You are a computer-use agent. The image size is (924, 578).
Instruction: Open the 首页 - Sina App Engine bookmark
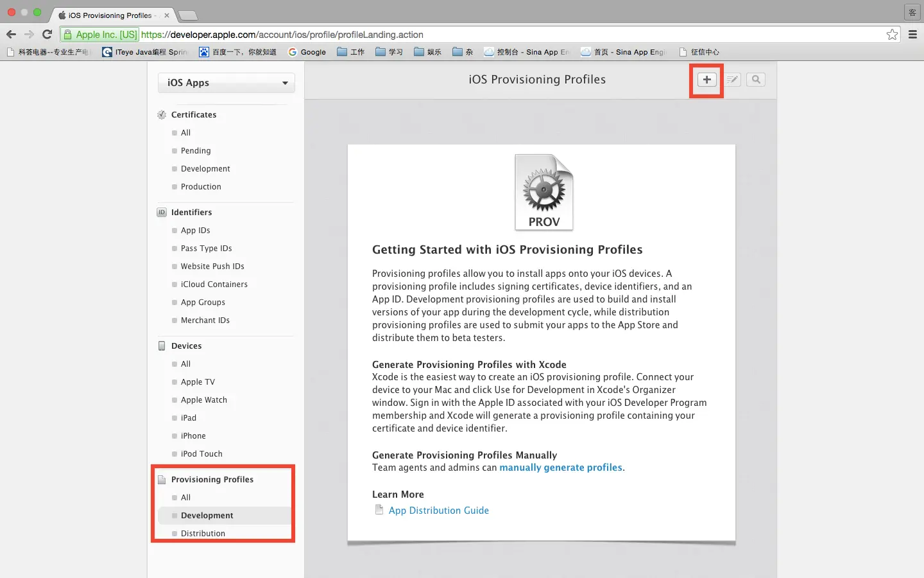tap(624, 52)
